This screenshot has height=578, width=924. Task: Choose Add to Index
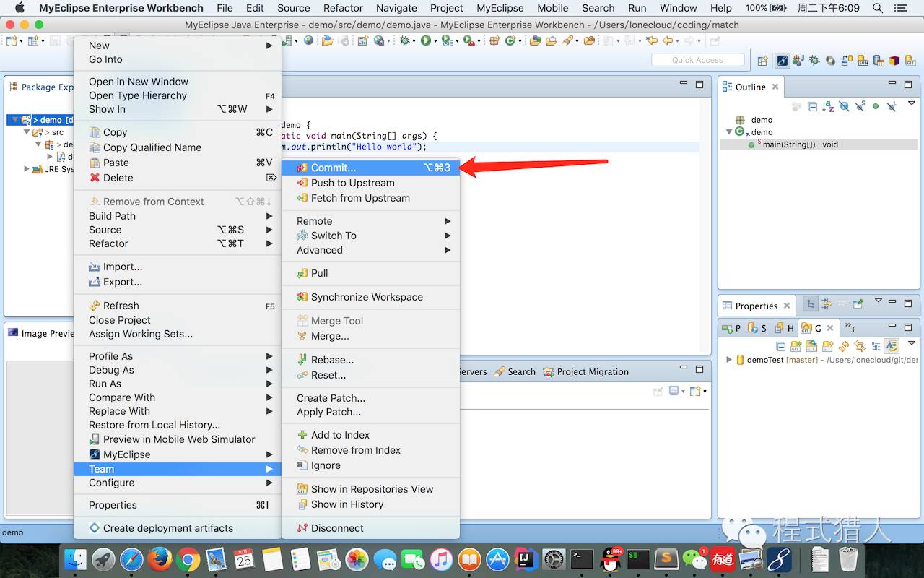[370, 435]
